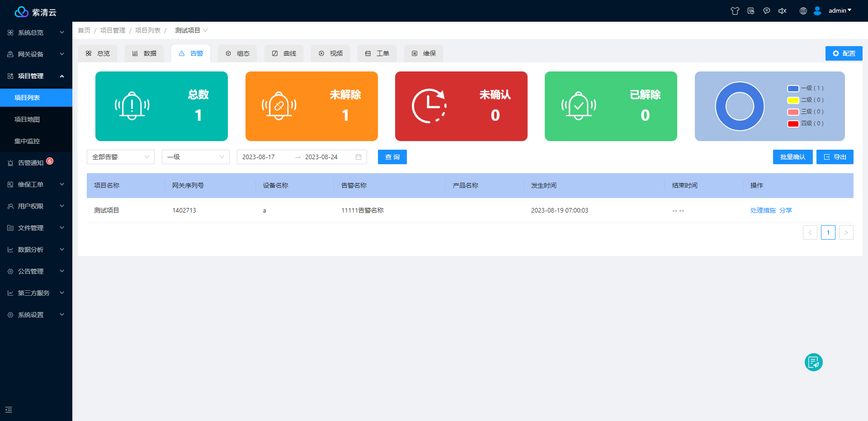Open 集中监控 in the sidebar

click(36, 141)
